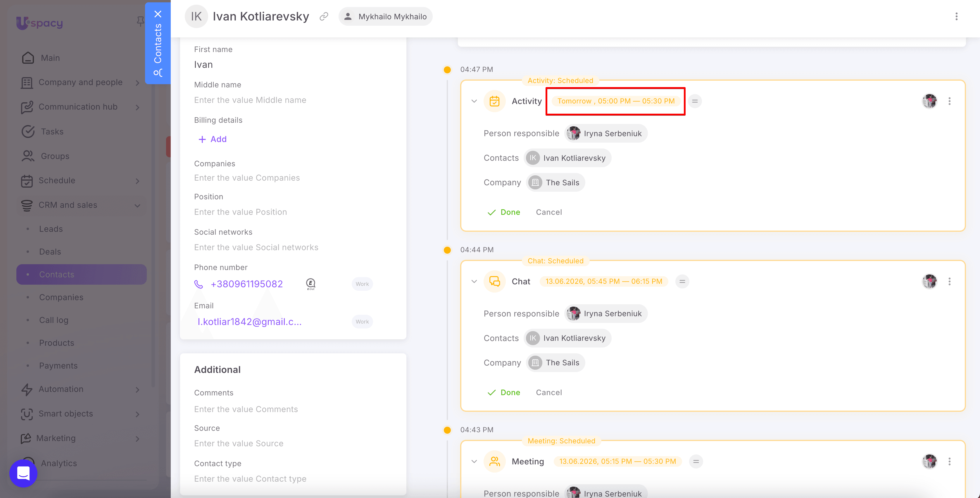Open the contact's three-dot options menu
This screenshot has height=498, width=980.
click(x=956, y=16)
